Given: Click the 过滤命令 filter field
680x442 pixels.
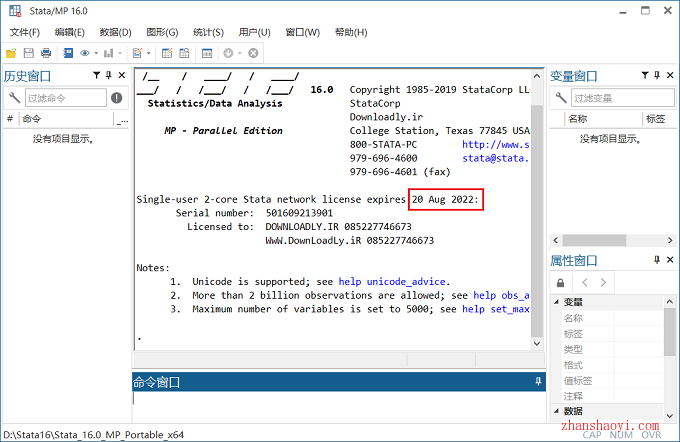Looking at the screenshot, I should 65,98.
